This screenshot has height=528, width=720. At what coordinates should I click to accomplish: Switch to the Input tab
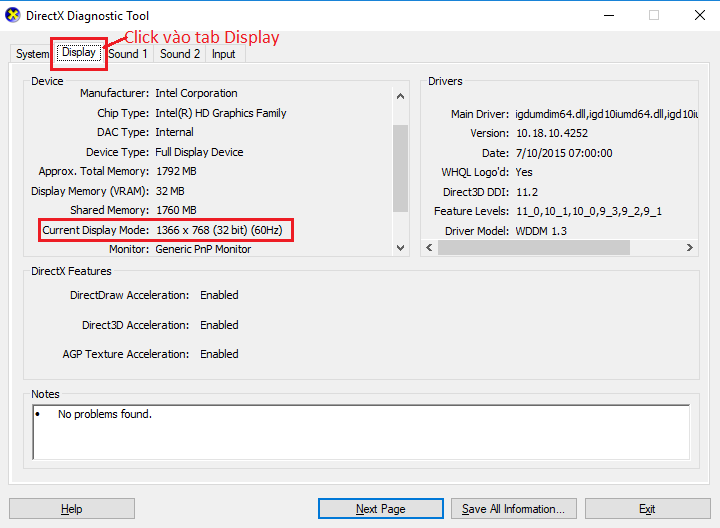[x=223, y=54]
